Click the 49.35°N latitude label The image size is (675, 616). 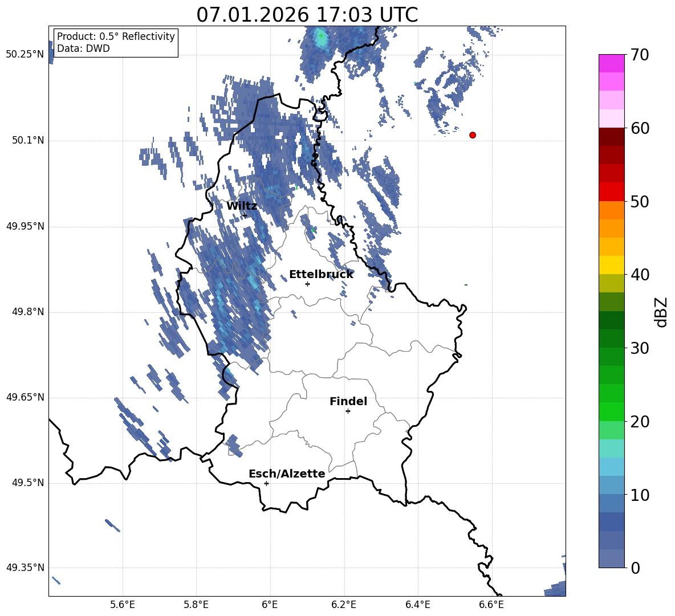pos(25,568)
